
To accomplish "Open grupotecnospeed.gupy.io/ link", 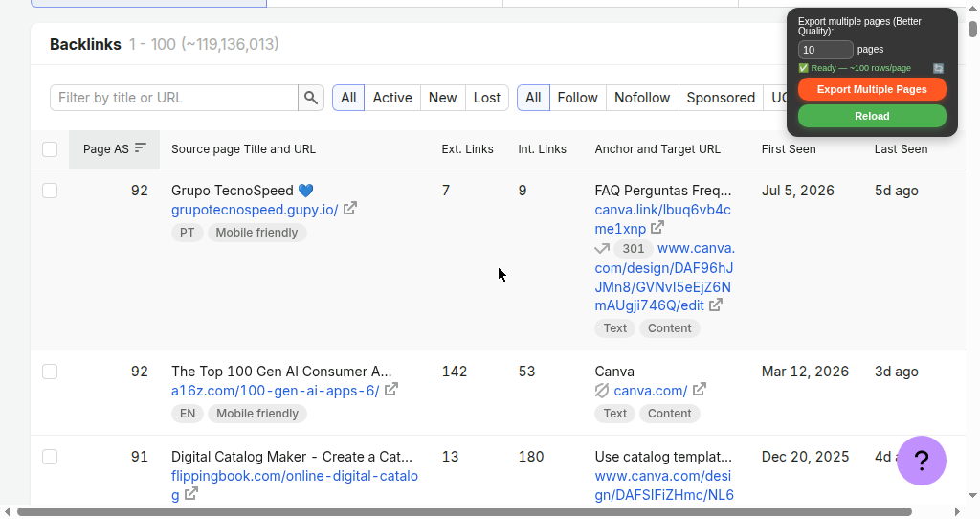I will pos(255,210).
